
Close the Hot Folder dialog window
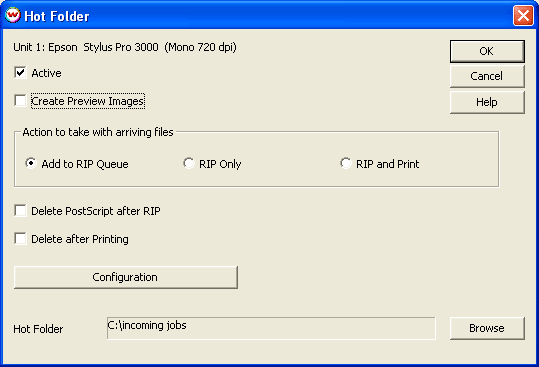coord(523,16)
